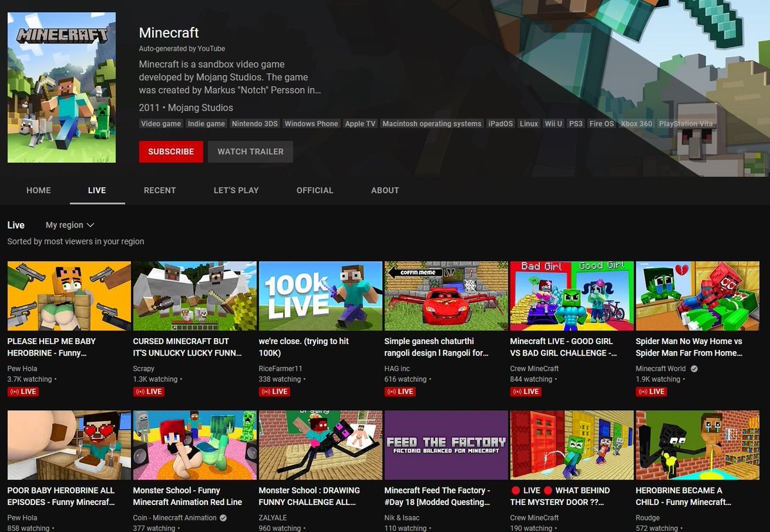Open the Official tab
770x532 pixels.
click(x=314, y=190)
